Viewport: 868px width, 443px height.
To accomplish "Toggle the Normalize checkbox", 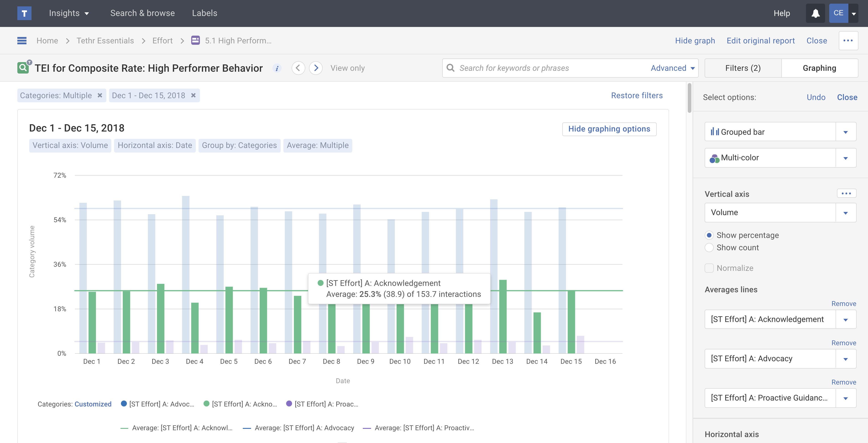I will pos(709,268).
